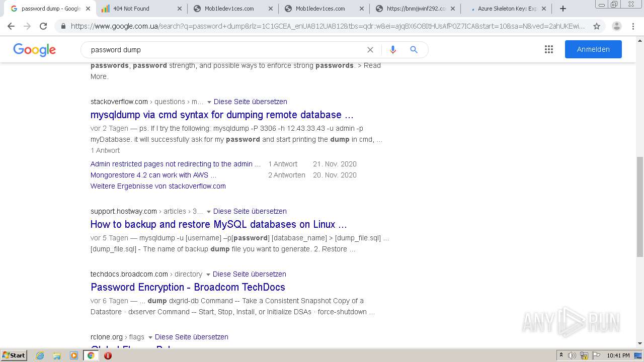This screenshot has width=644, height=362.
Task: Go back with the browser back arrow
Action: 11,26
